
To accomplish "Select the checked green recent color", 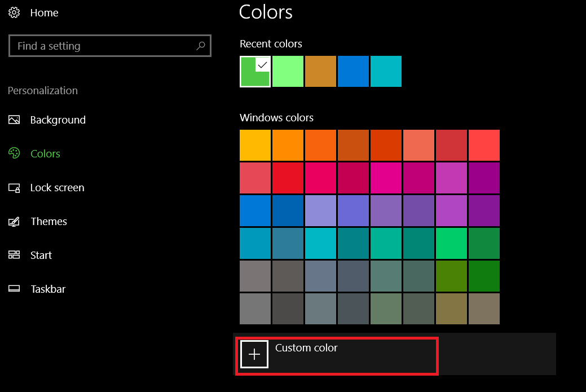I will click(255, 72).
